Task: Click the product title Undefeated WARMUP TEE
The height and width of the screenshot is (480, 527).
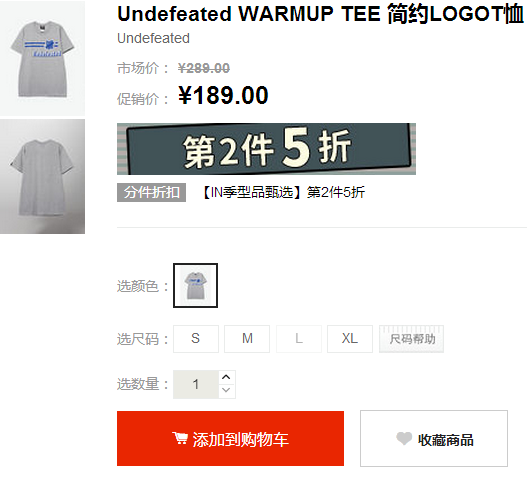Action: click(x=320, y=14)
